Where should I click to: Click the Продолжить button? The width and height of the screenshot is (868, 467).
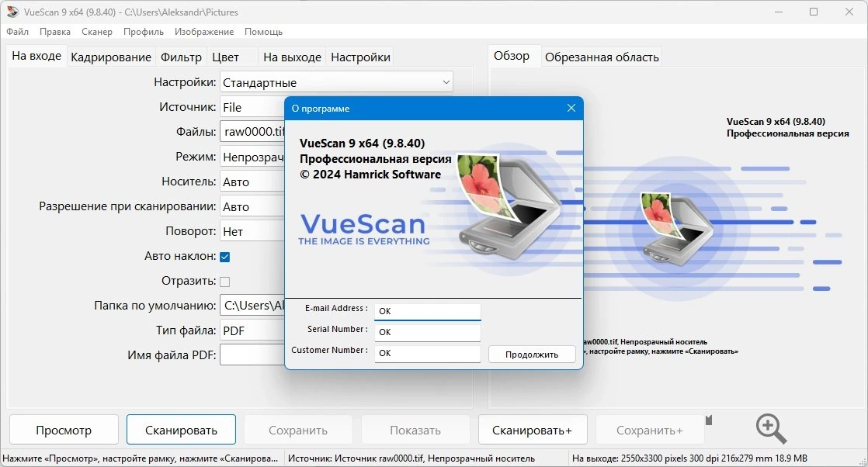[x=532, y=354]
